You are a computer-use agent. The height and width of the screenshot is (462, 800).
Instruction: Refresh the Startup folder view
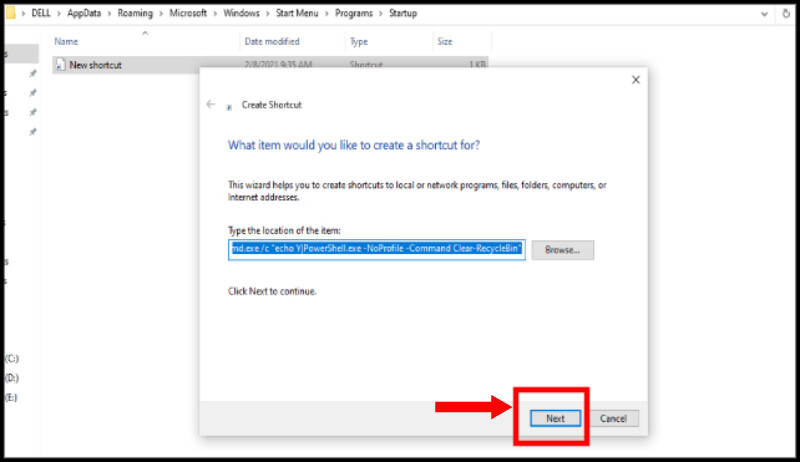pos(786,14)
